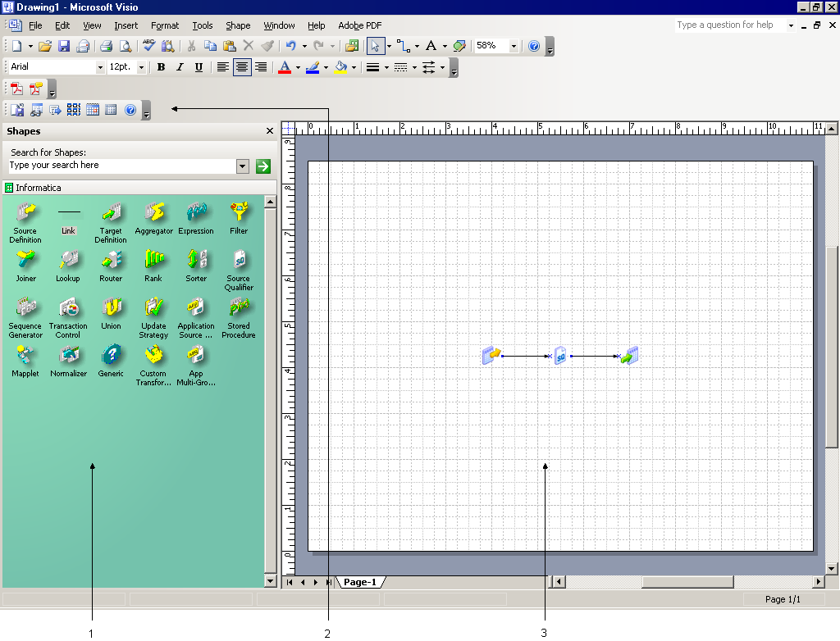
Task: Toggle Italic text formatting
Action: [x=180, y=67]
